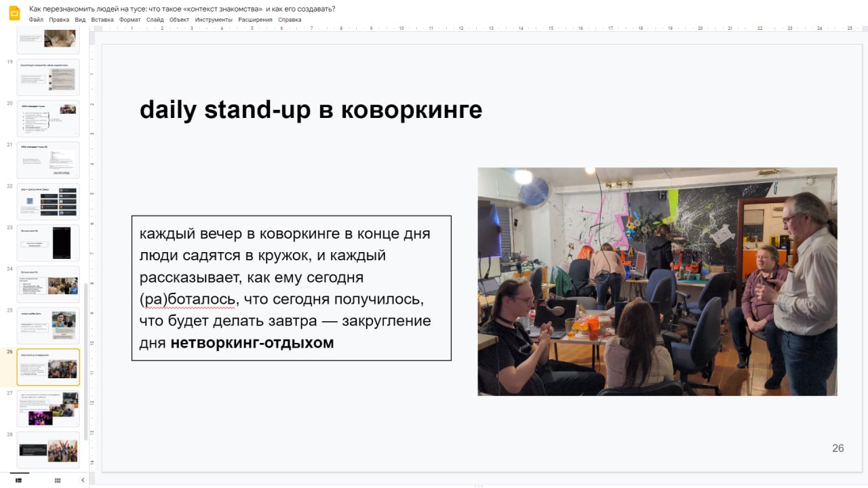868x488 pixels.
Task: Open the Формат menu
Action: pyautogui.click(x=130, y=20)
